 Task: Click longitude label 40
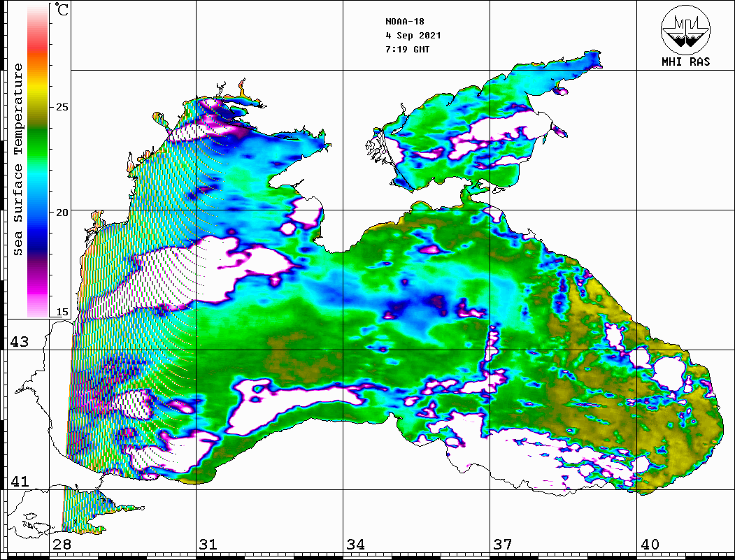click(x=650, y=545)
